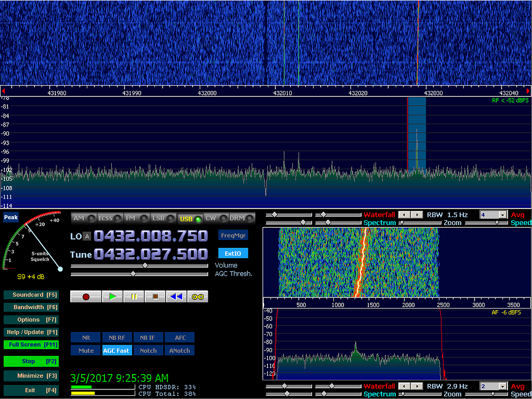The height and width of the screenshot is (399, 532).
Task: Decrease RF RBW with left arrow
Action: pos(404,214)
